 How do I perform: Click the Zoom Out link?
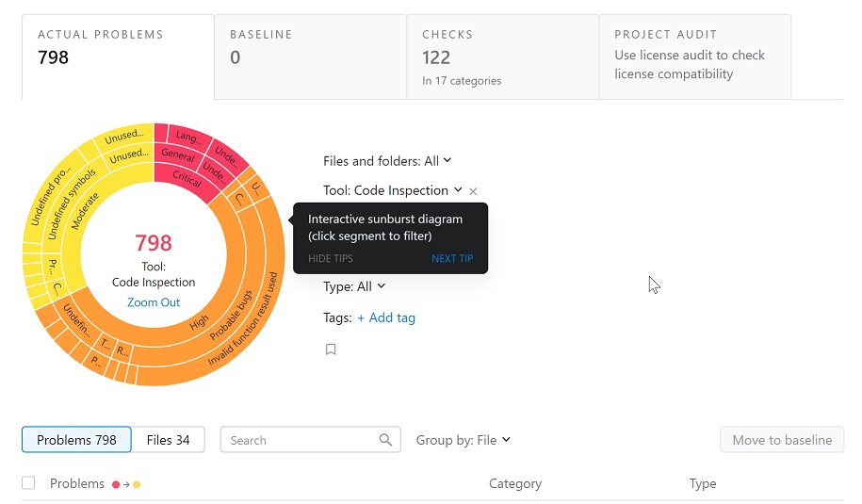pyautogui.click(x=154, y=302)
